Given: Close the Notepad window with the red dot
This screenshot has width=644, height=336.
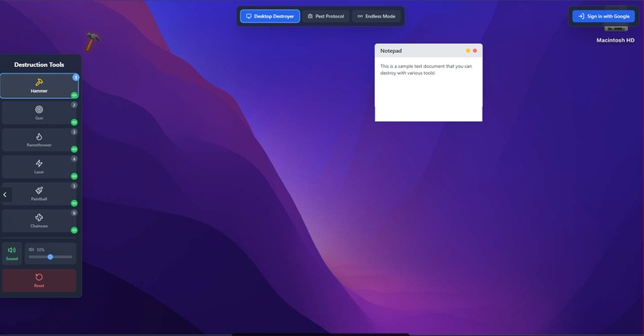Looking at the screenshot, I should [475, 51].
